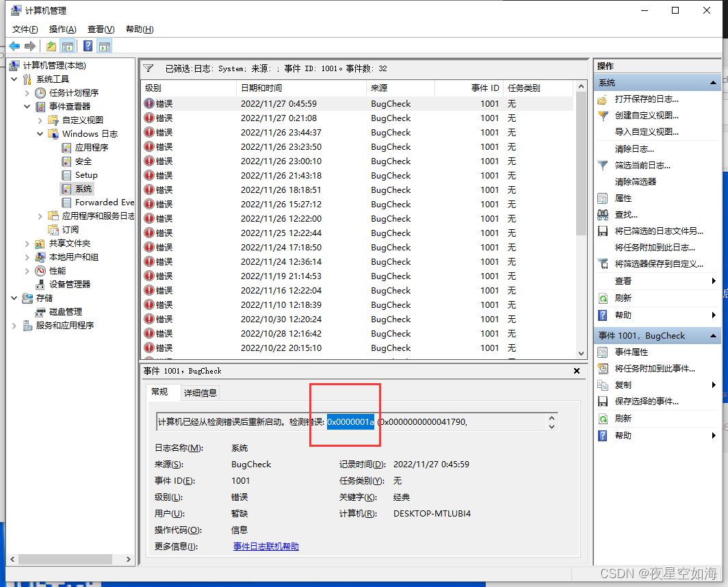Click 导入自定义视图 action
This screenshot has height=587, width=728.
647,132
